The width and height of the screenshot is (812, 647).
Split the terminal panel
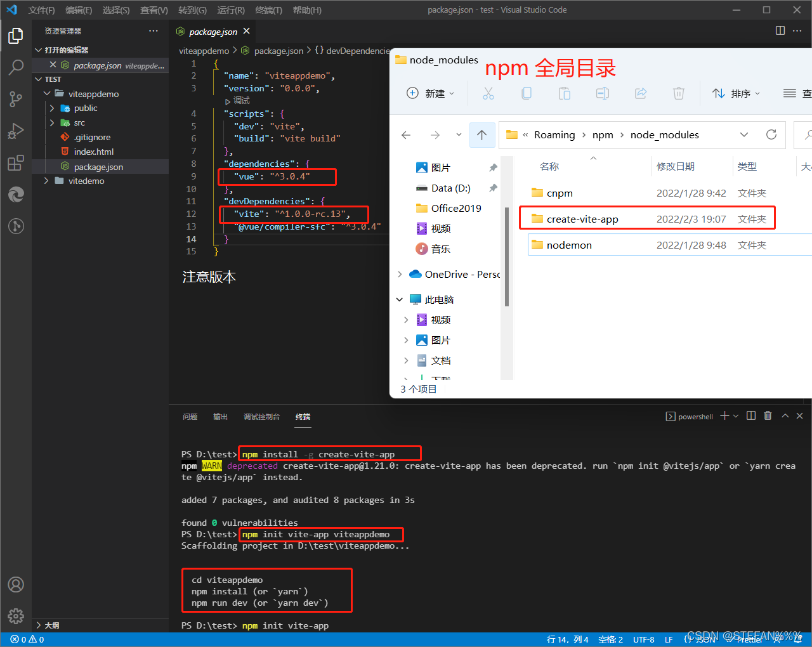pyautogui.click(x=751, y=415)
